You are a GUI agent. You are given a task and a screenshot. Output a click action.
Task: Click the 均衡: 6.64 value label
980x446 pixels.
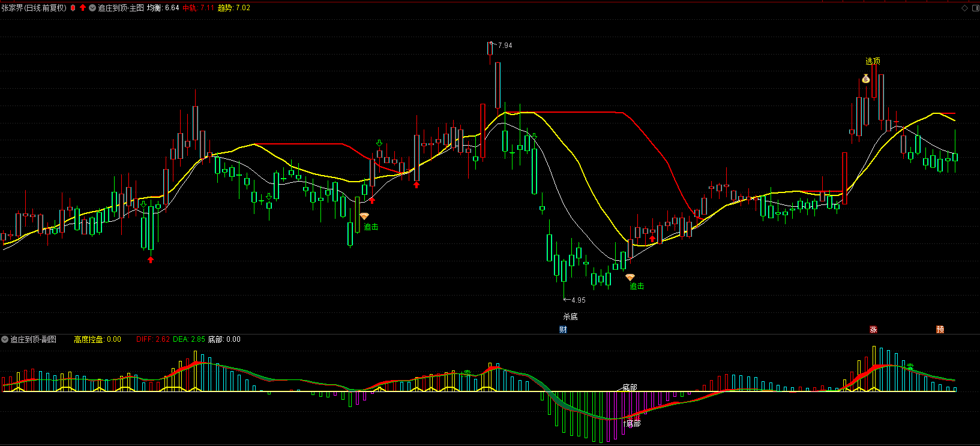click(x=163, y=8)
